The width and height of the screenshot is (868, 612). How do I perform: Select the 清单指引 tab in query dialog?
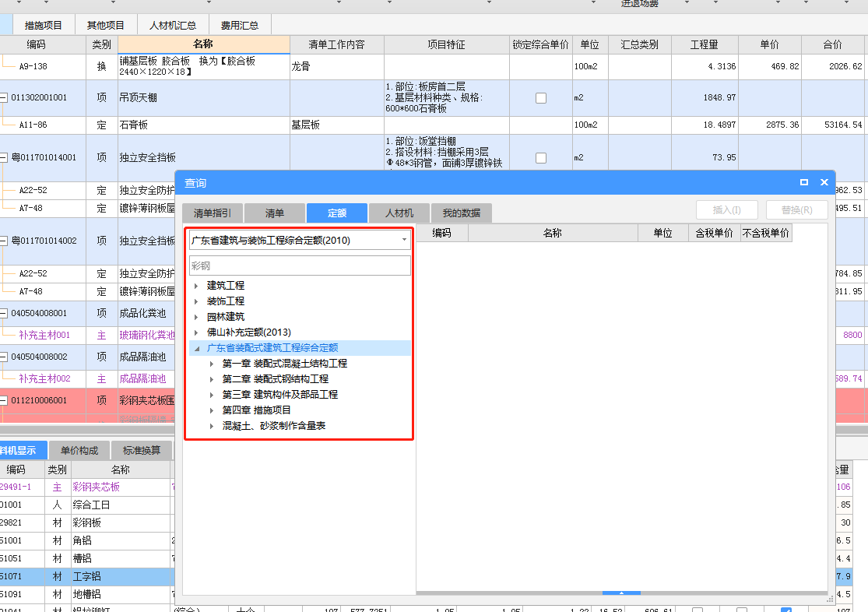(212, 213)
